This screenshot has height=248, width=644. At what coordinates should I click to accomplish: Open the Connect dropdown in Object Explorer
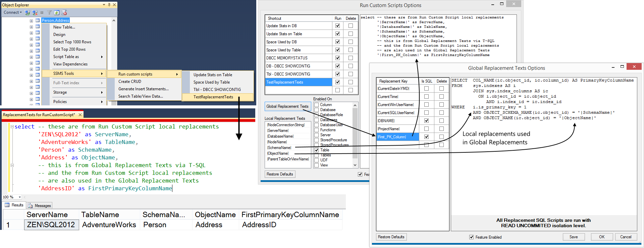[x=13, y=12]
